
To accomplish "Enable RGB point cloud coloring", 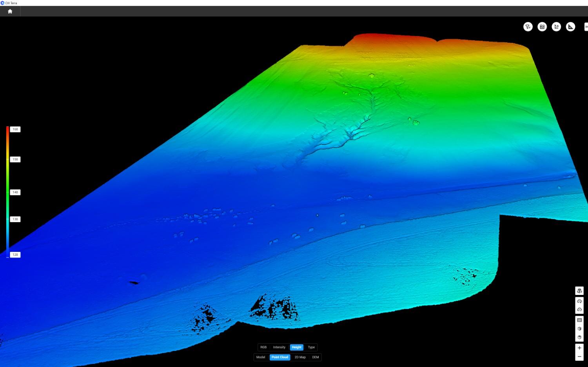I will point(263,347).
